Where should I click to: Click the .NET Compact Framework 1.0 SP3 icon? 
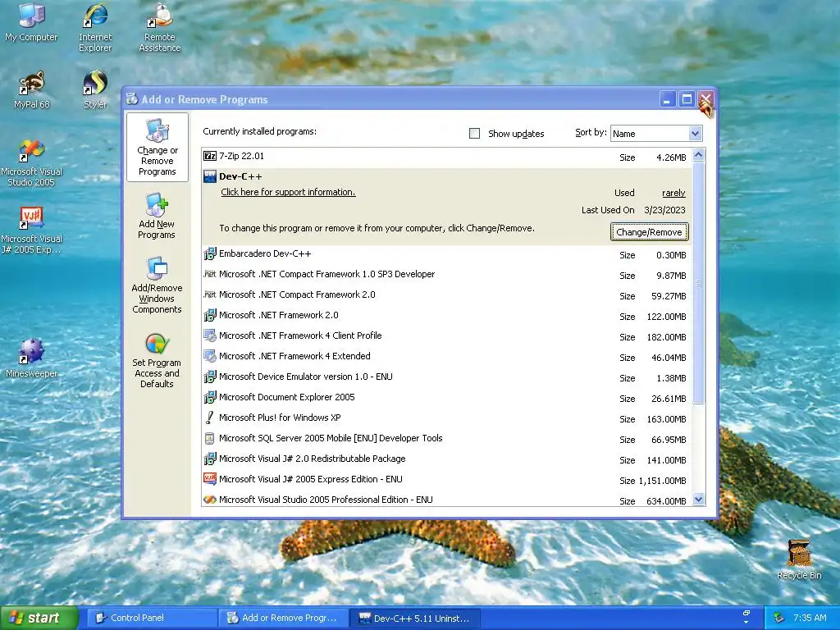[209, 274]
